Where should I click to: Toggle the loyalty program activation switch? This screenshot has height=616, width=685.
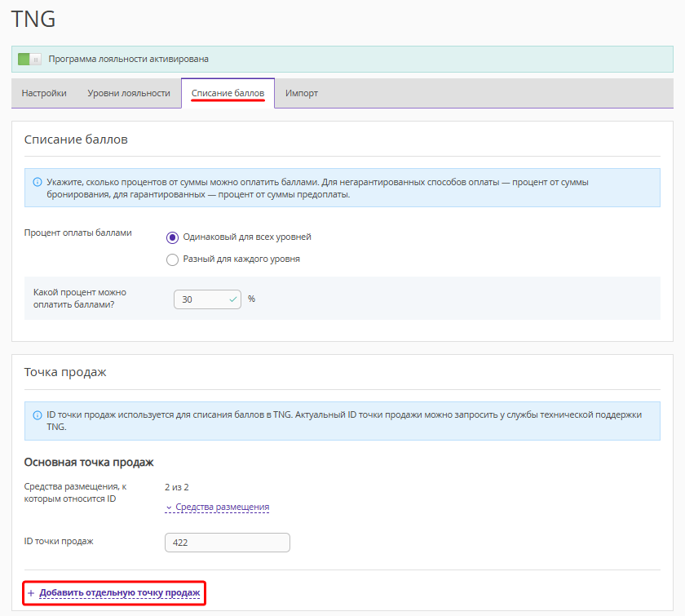29,60
